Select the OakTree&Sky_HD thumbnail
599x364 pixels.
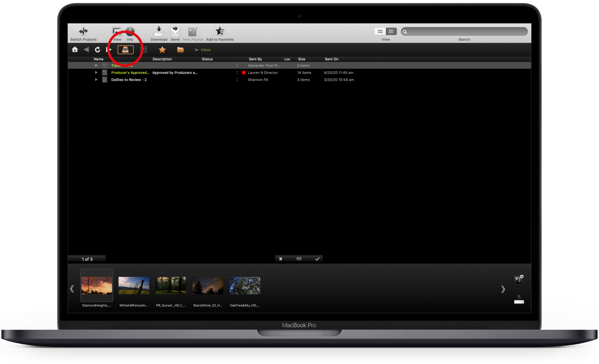coord(245,286)
